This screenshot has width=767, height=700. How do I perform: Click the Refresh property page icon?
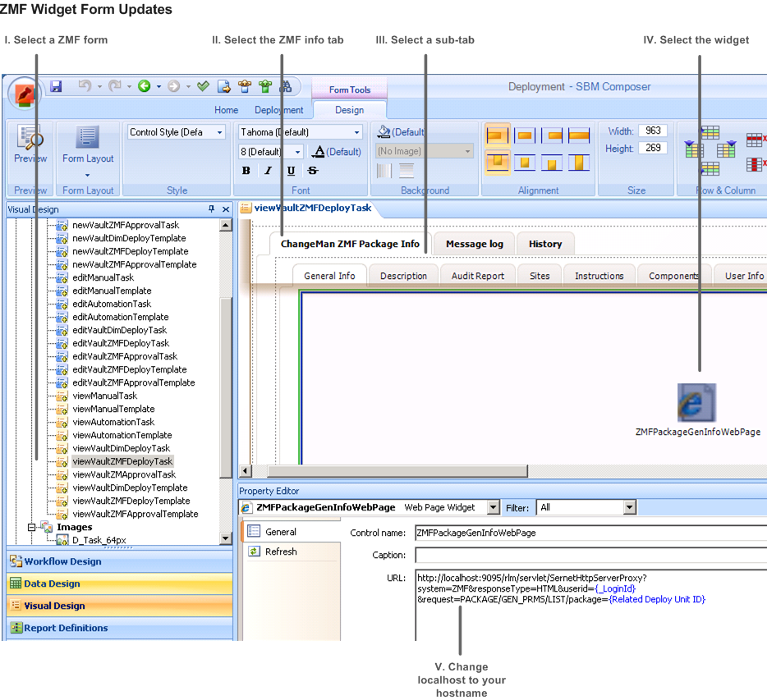click(254, 551)
